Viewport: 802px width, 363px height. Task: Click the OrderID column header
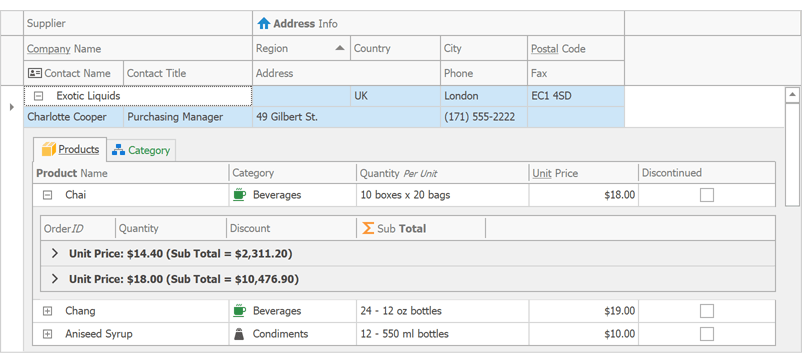[78, 228]
